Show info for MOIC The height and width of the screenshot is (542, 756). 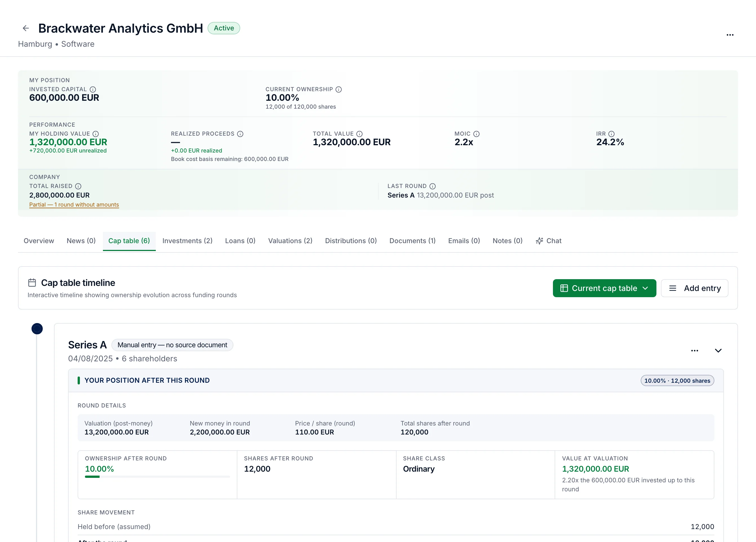coord(477,134)
